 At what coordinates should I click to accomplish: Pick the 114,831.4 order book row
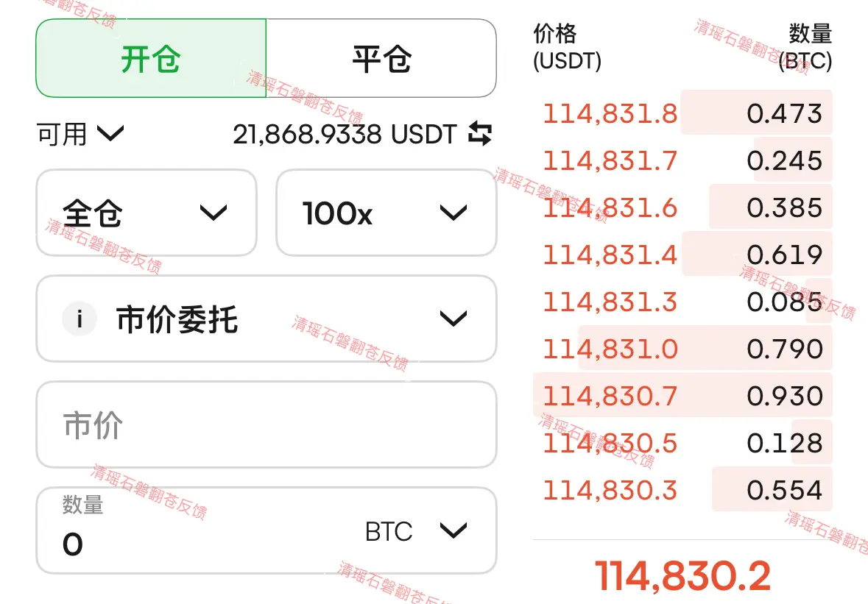point(682,255)
